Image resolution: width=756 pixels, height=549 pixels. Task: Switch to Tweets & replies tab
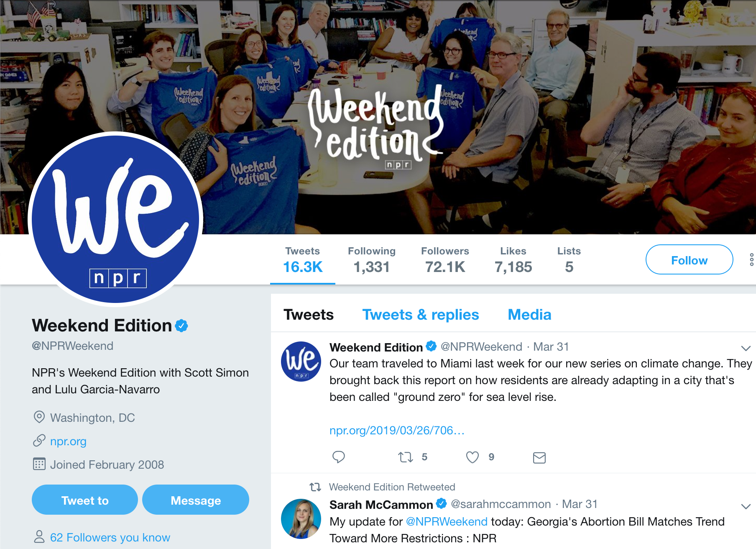click(x=420, y=315)
